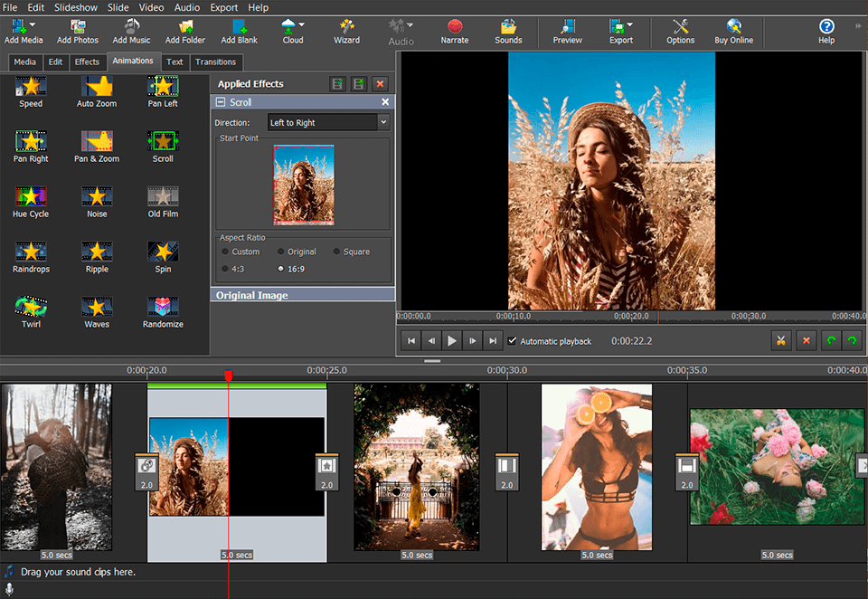Collapse the Scroll effect section
The image size is (868, 599).
click(x=222, y=101)
